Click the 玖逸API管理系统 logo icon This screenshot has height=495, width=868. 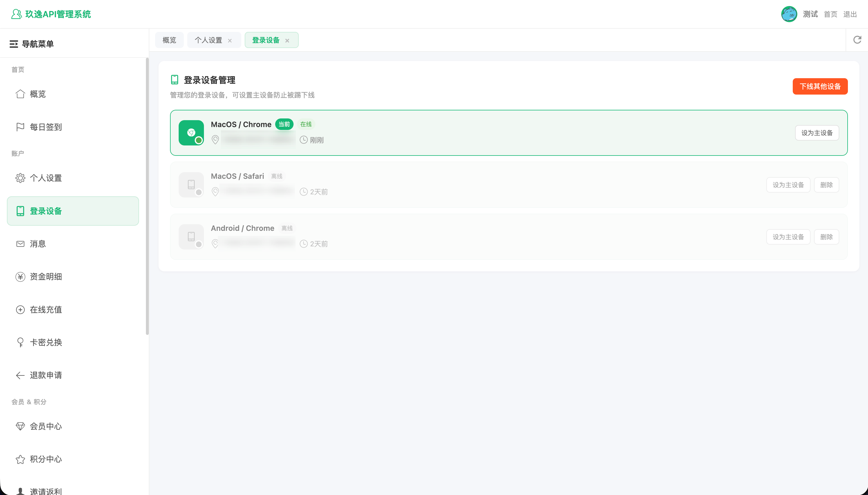16,14
